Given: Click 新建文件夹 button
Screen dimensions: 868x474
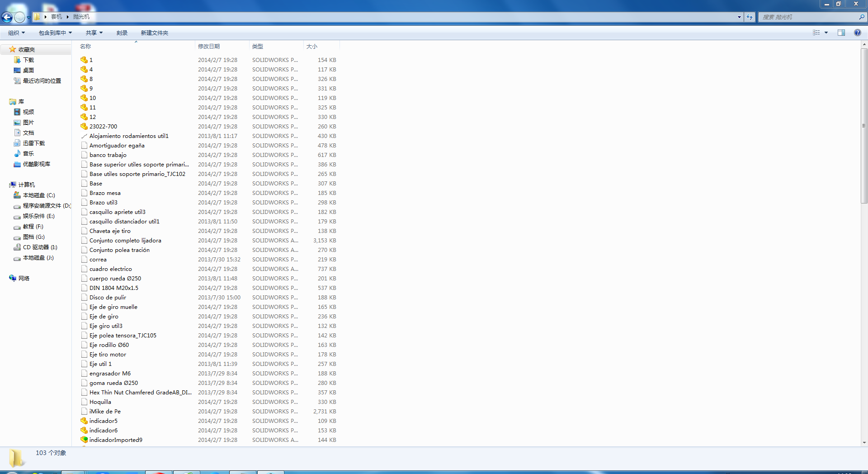Looking at the screenshot, I should [x=154, y=33].
